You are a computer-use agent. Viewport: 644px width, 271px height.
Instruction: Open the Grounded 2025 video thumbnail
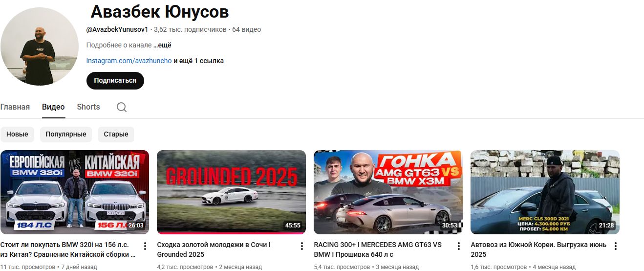[x=231, y=192]
